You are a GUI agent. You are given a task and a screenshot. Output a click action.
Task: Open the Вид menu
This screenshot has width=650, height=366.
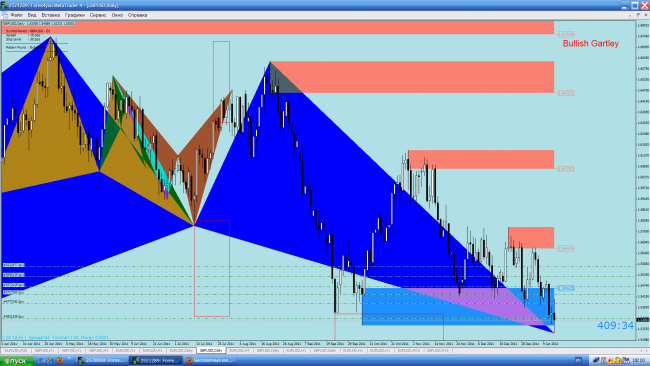click(x=32, y=15)
